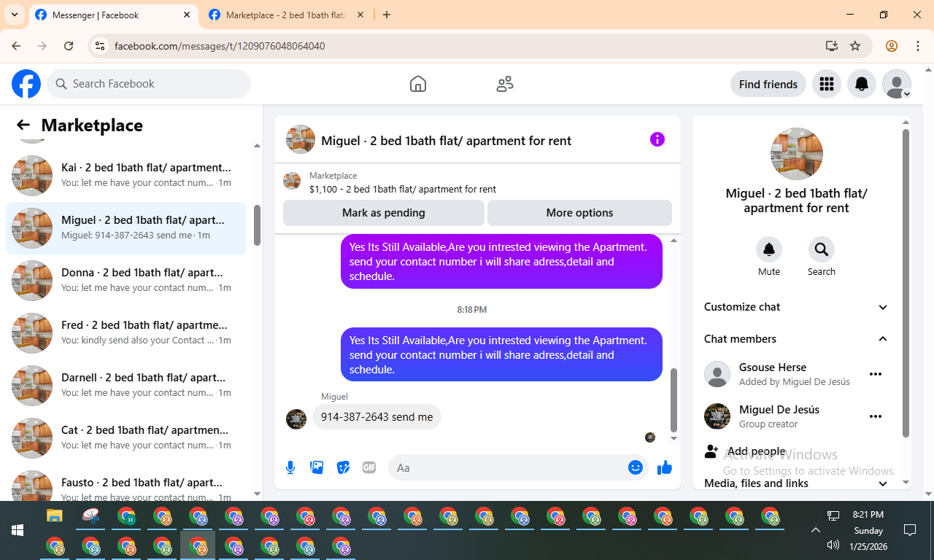Viewport: 934px width, 560px height.
Task: Open the Home feed icon
Action: click(x=418, y=84)
